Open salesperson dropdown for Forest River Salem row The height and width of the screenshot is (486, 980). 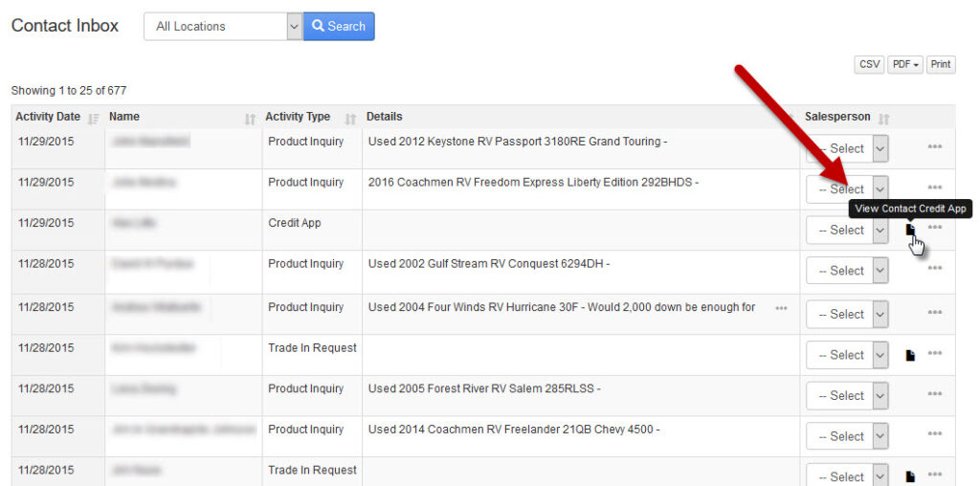[847, 395]
